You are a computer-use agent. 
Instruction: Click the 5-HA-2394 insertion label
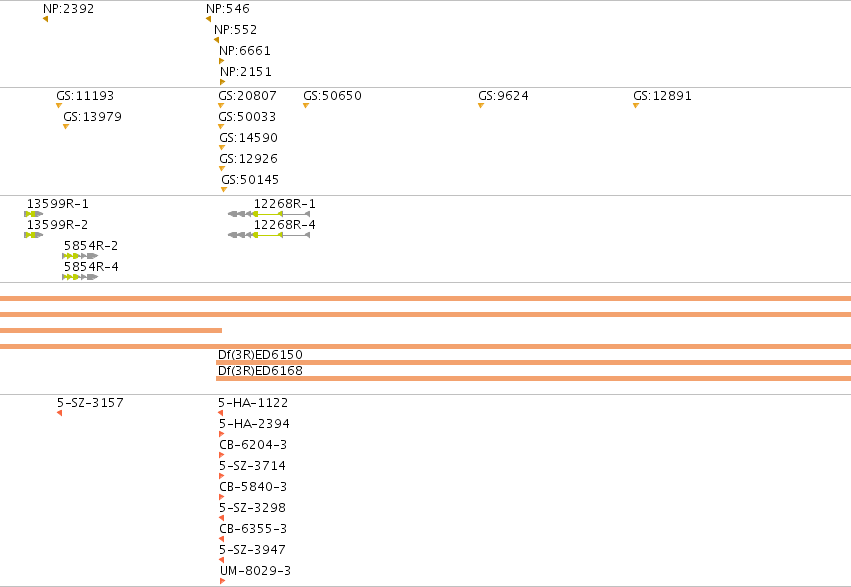(x=254, y=424)
